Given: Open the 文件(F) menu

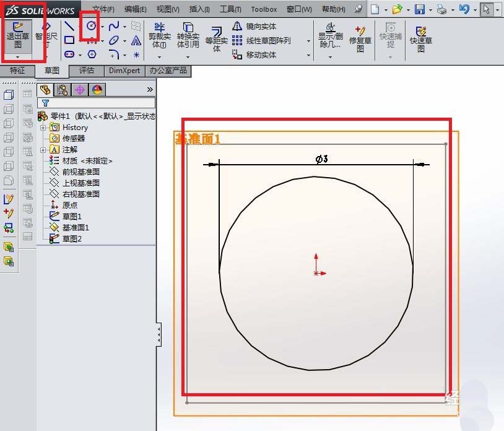Looking at the screenshot, I should (103, 9).
